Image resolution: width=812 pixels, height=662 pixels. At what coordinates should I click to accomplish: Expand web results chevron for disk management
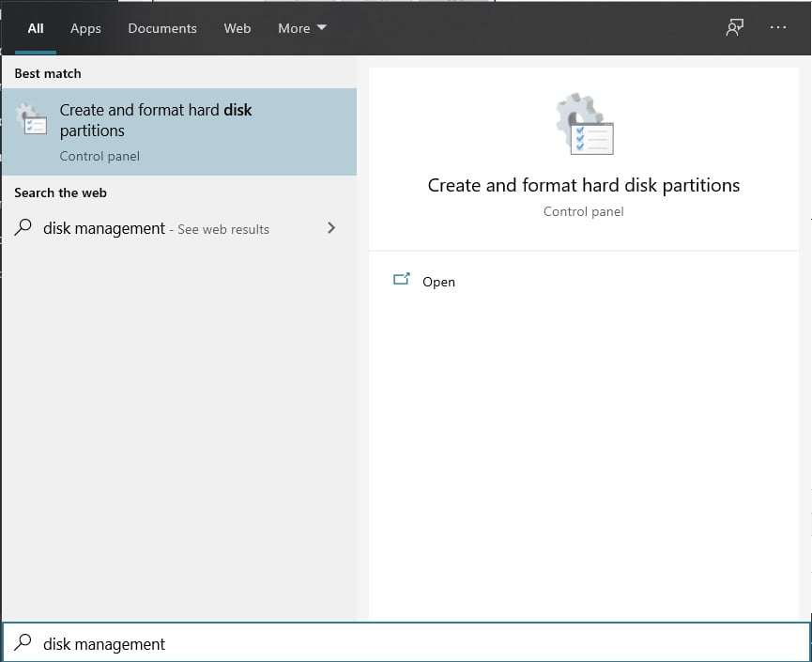tap(331, 228)
